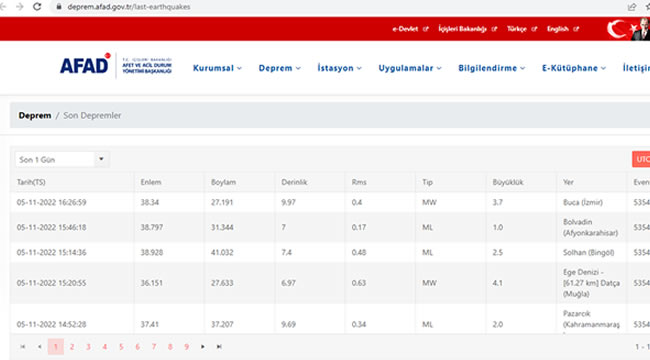Expand the İstasyon menu
Image resolution: width=650 pixels, height=360 pixels.
(x=340, y=68)
